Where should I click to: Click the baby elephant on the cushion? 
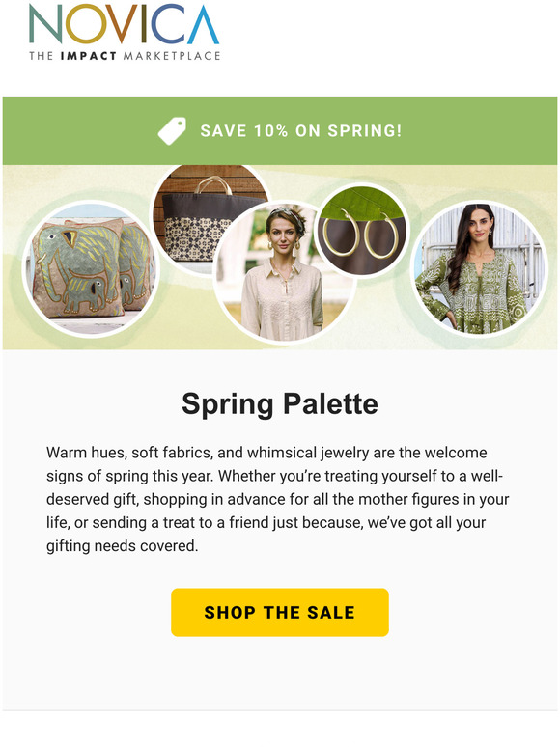coord(86,295)
